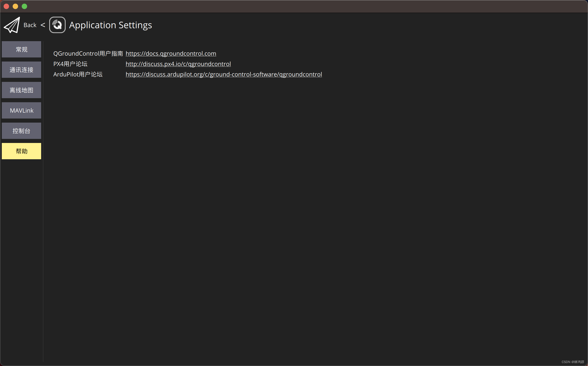Screen dimensions: 588x366
Task: Click the ArduPilot用户论坛 label
Action: (x=78, y=74)
